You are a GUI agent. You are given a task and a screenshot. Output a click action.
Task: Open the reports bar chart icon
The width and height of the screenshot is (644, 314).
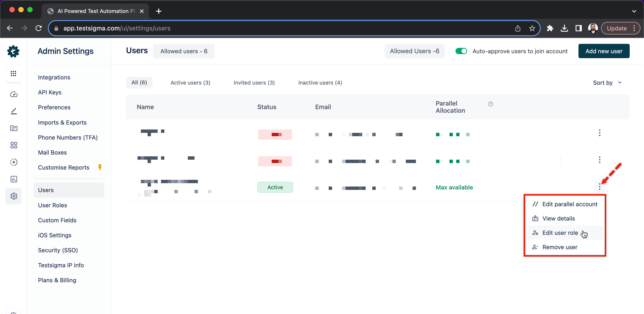[14, 179]
